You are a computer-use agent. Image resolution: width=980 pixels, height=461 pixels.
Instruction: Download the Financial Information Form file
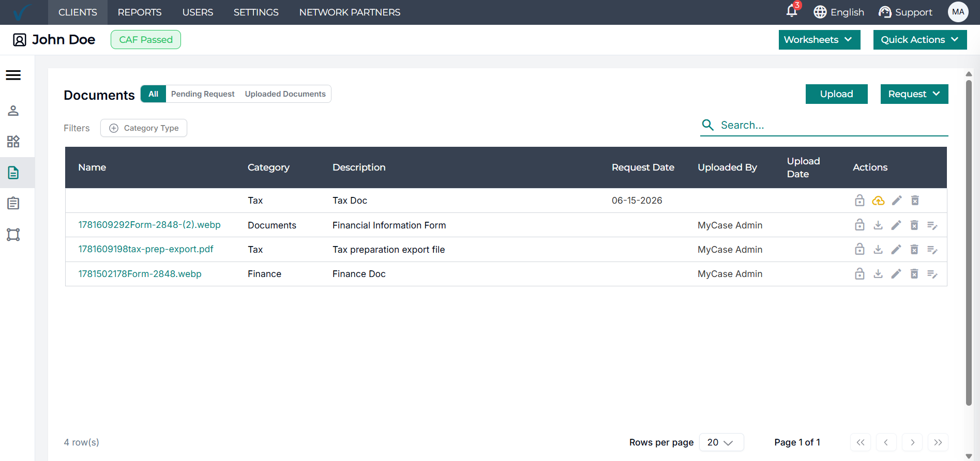point(878,225)
